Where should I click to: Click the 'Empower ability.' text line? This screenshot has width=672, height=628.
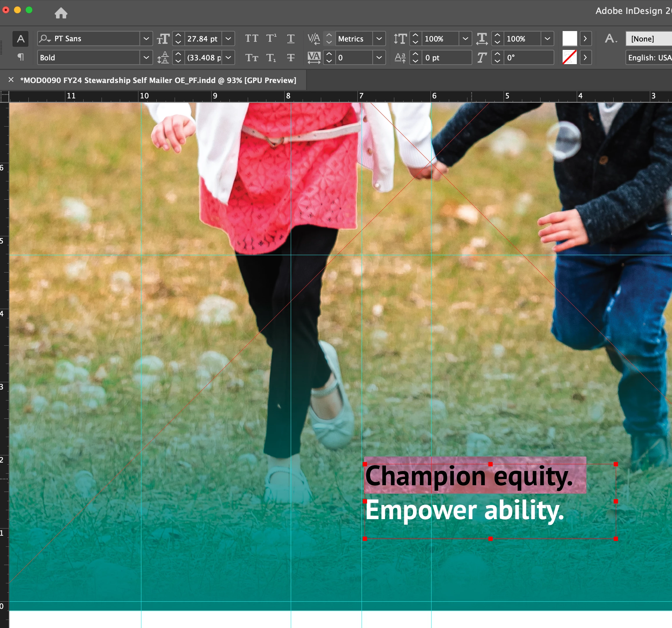tap(465, 511)
